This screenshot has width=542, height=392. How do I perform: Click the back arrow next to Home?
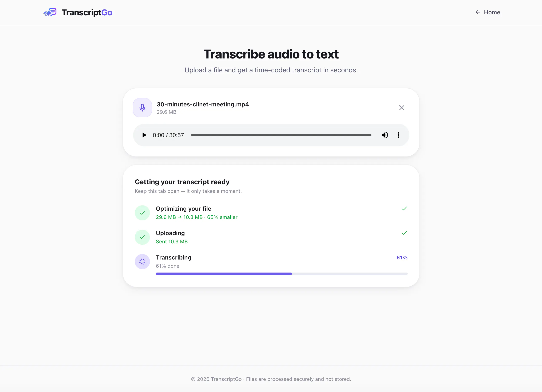coord(478,12)
